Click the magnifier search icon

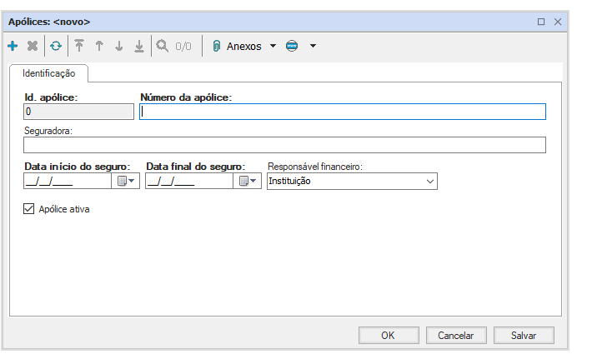click(162, 47)
